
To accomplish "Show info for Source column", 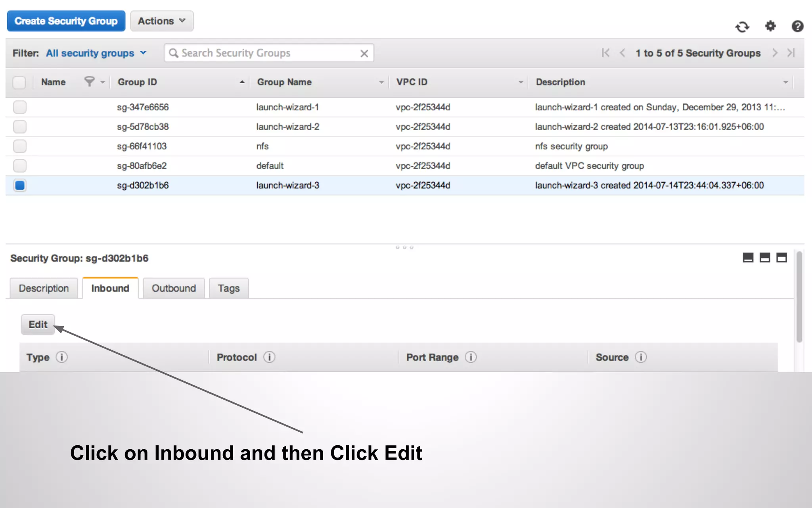I will pyautogui.click(x=641, y=357).
